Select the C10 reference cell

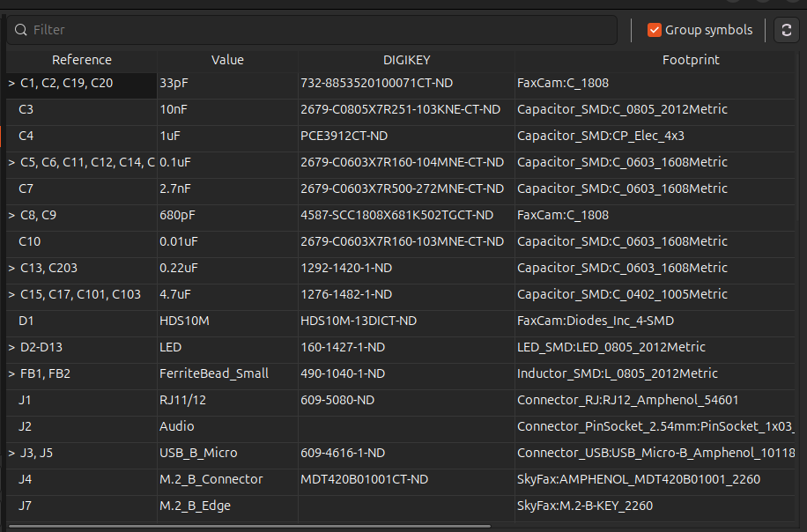tap(82, 242)
